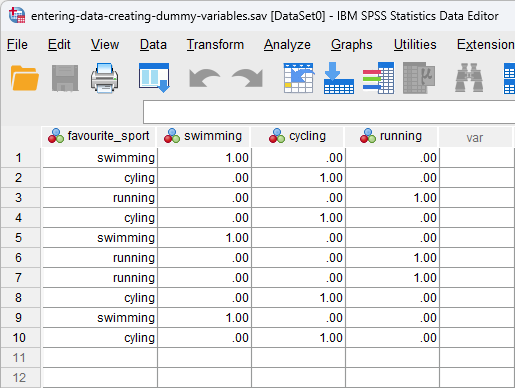The height and width of the screenshot is (388, 515).
Task: Click the Undo arrow icon
Action: coord(204,78)
